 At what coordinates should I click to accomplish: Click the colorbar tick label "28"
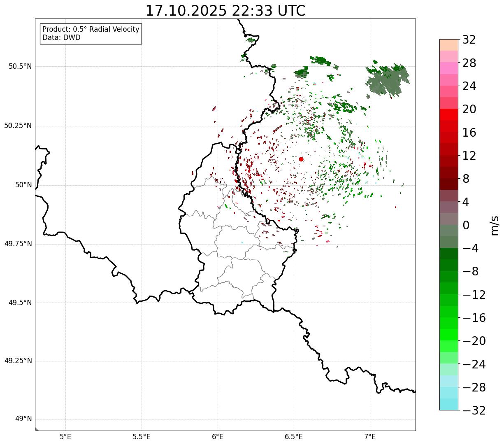(x=469, y=63)
